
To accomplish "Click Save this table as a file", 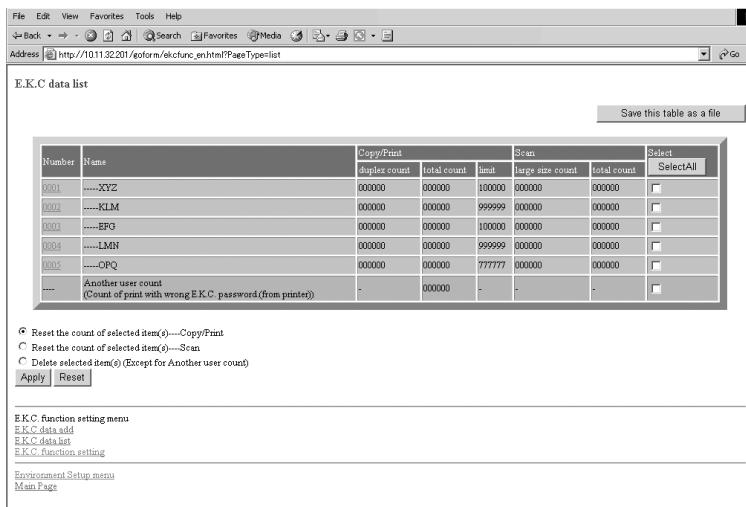I will tap(670, 113).
